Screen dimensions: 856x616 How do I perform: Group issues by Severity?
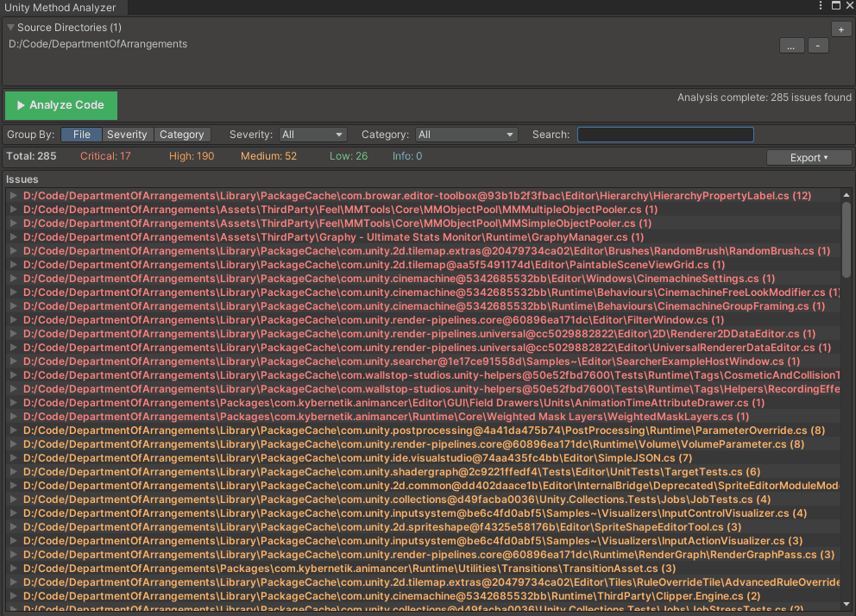point(127,135)
